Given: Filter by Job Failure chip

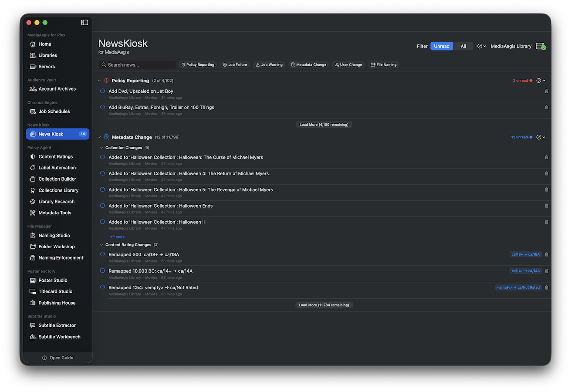Looking at the screenshot, I should point(235,65).
